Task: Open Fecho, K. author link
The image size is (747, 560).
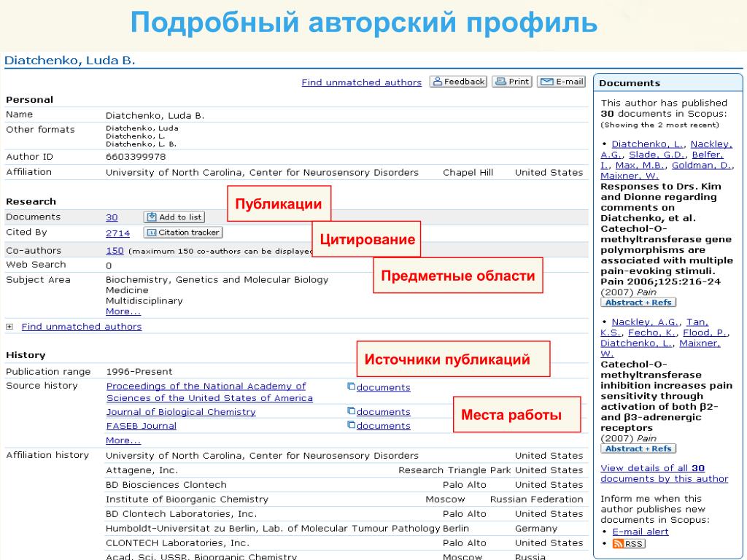Action: click(x=651, y=332)
